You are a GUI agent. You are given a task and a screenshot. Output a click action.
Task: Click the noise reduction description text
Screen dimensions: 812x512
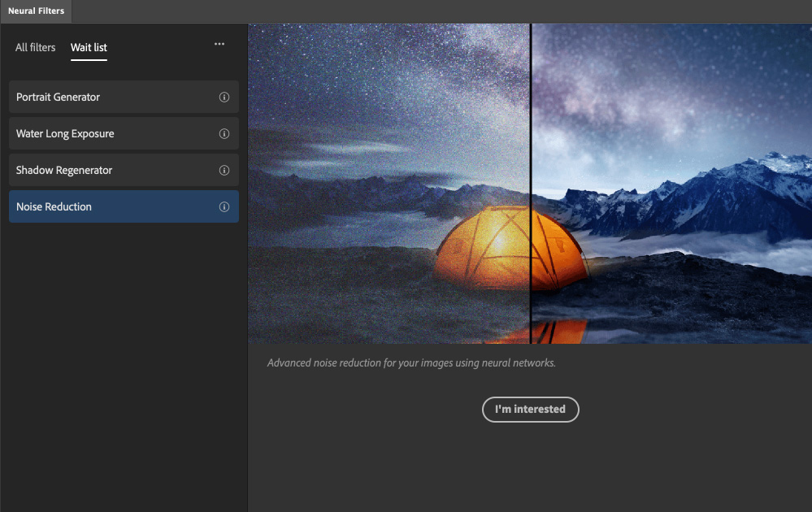coord(411,363)
